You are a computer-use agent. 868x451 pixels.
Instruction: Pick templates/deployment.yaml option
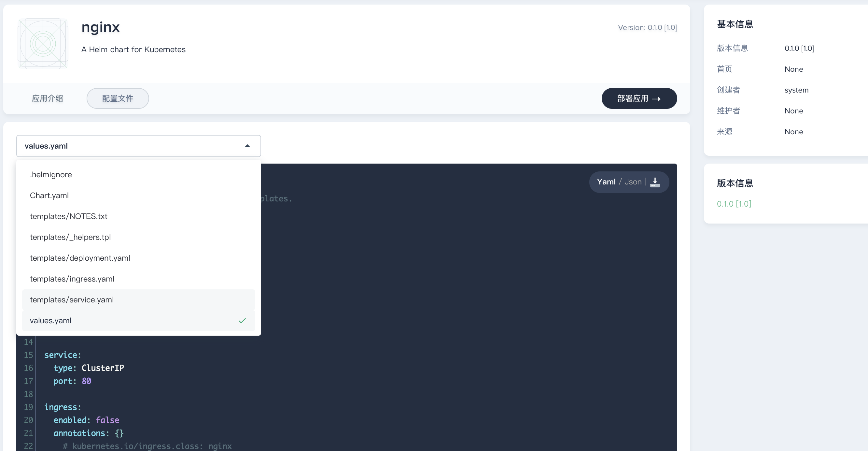80,258
